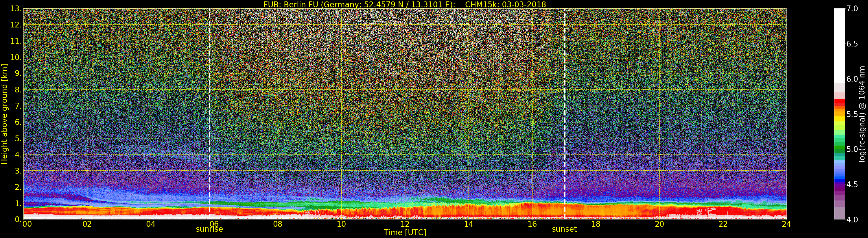Click the "7.0" colorbar tick label

[852, 8]
